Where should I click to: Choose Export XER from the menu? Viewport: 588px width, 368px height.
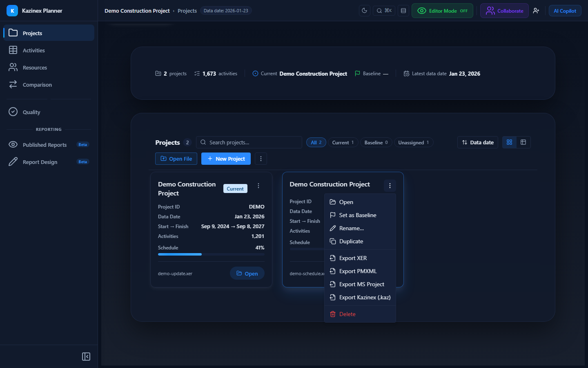pyautogui.click(x=360, y=258)
